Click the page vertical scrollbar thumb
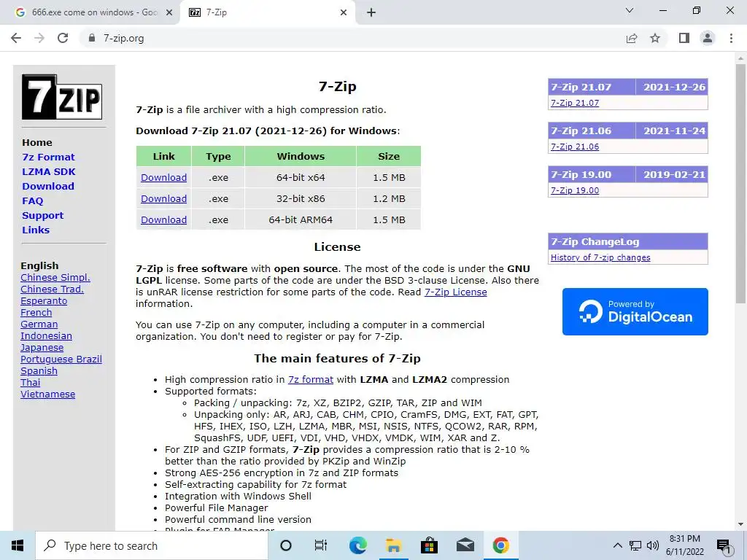The image size is (747, 560). click(740, 183)
